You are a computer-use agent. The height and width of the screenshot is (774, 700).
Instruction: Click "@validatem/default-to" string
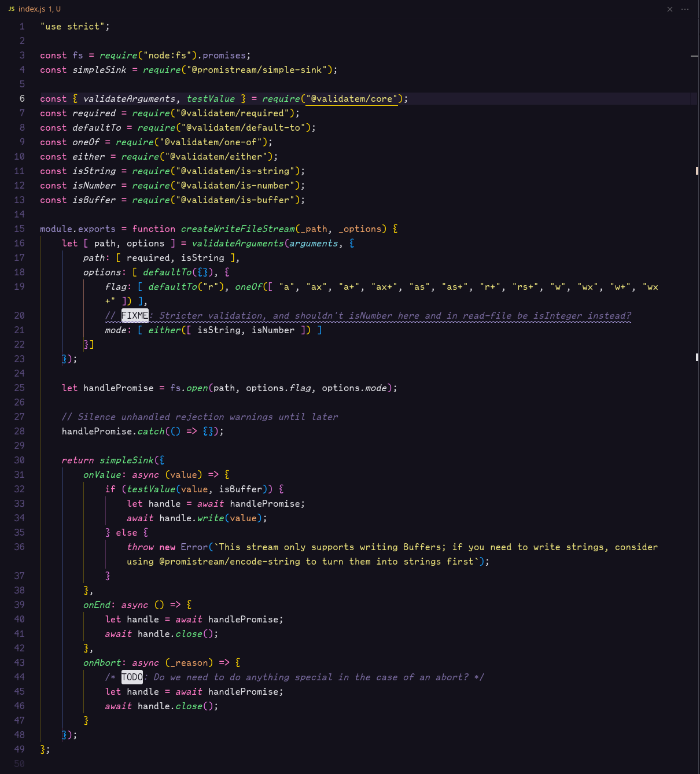click(x=243, y=127)
